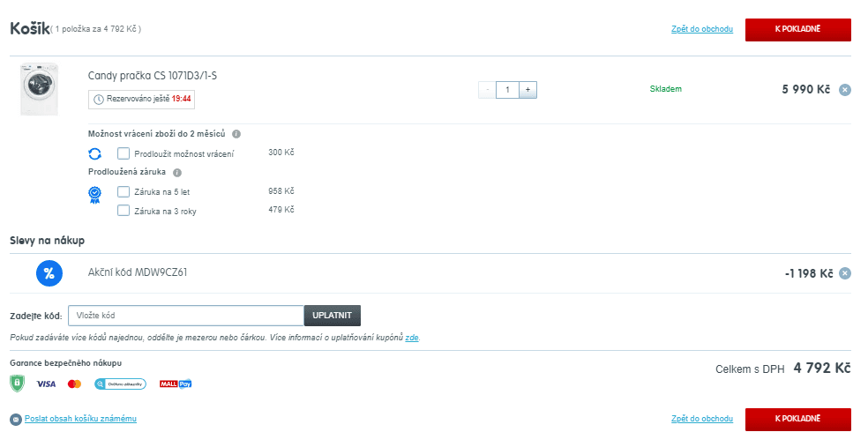Viewport: 868px width, 447px height.
Task: Click the Košík page heading
Action: 30,29
